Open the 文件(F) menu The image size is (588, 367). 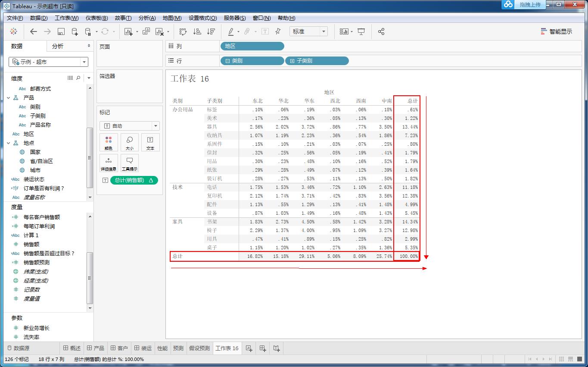point(15,18)
